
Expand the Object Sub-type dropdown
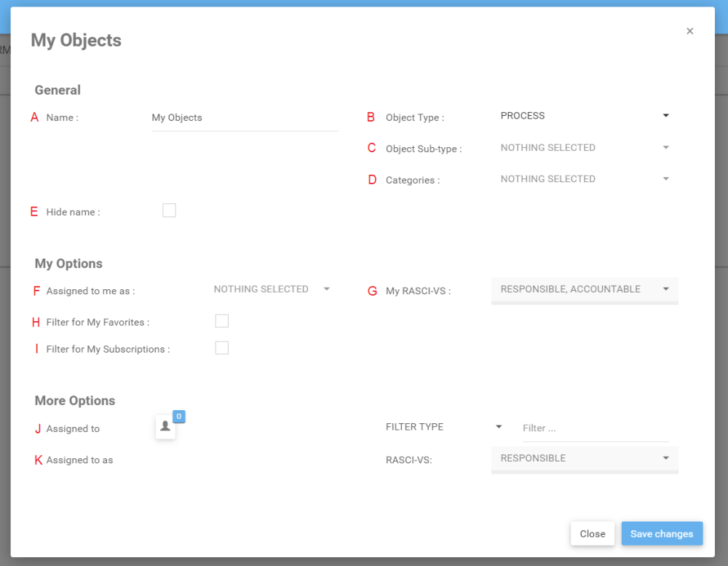pos(584,148)
